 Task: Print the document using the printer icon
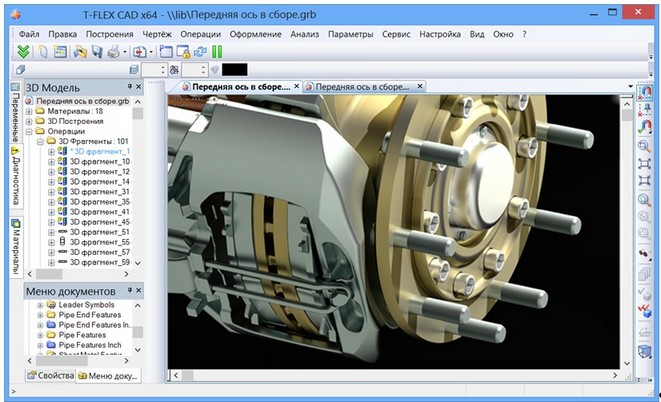coord(114,51)
